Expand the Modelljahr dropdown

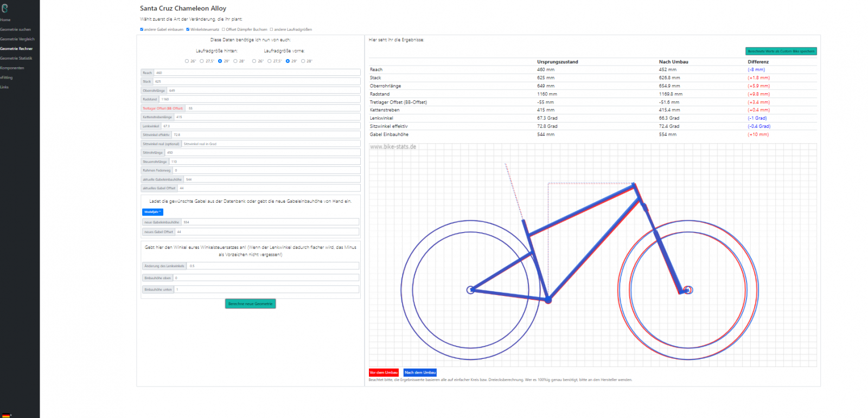click(x=152, y=212)
